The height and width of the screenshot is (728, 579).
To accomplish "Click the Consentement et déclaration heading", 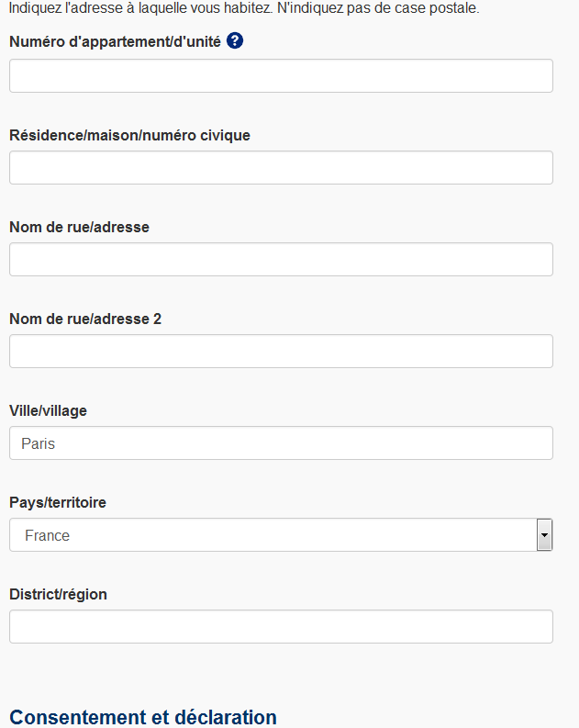I will (143, 717).
